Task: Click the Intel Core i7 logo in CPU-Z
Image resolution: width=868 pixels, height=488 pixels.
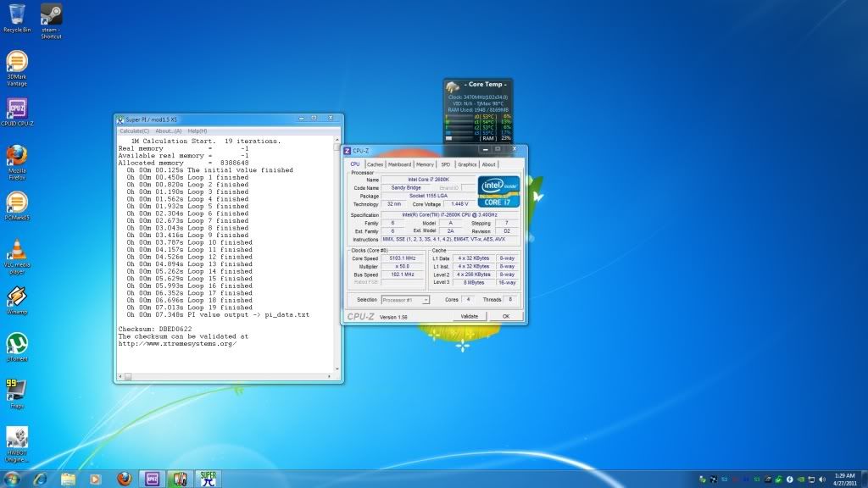Action: (498, 191)
